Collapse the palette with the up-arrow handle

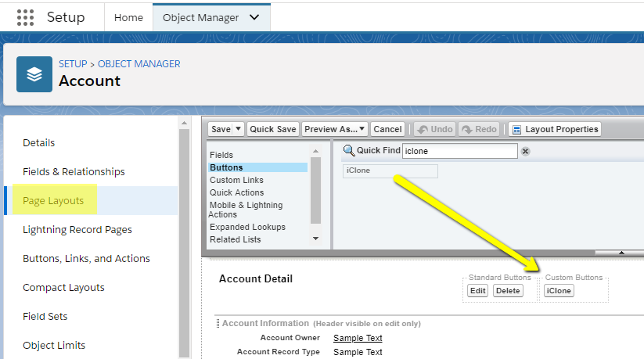(621, 253)
